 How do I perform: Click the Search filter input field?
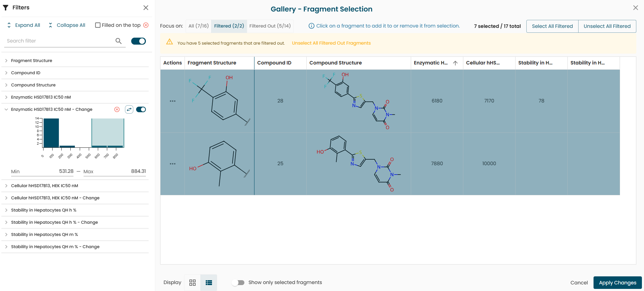pos(59,41)
